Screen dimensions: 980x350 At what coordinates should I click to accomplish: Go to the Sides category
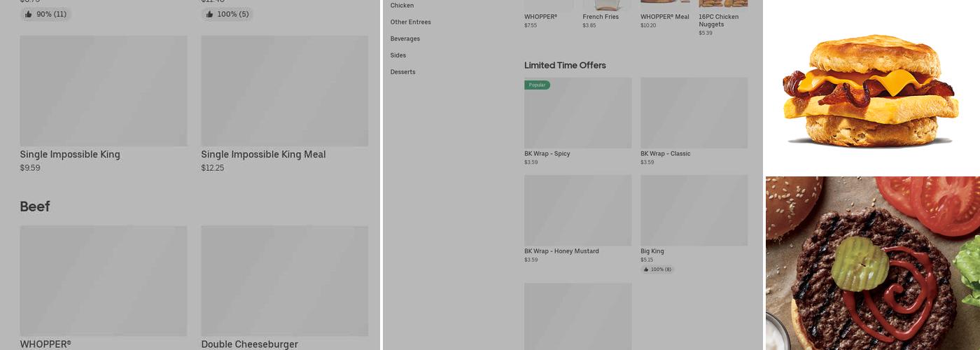click(x=398, y=55)
